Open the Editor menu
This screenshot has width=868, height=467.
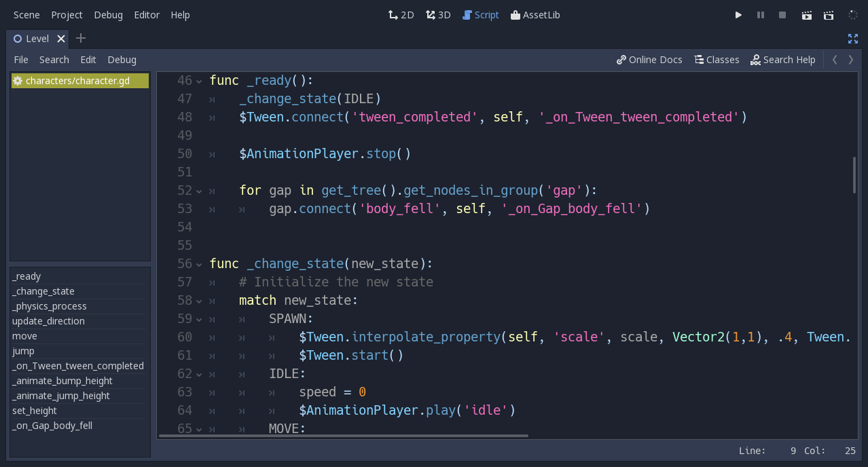tap(147, 15)
